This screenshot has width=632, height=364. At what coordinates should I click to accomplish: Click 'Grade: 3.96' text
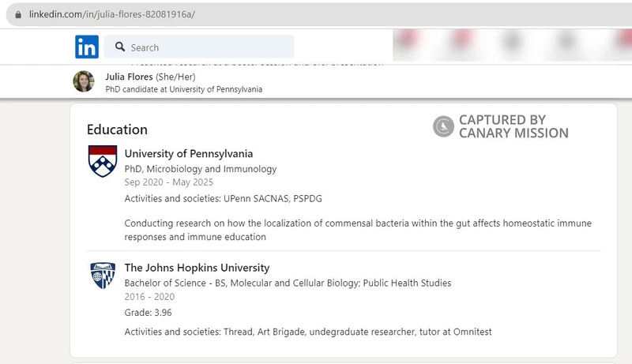point(148,313)
